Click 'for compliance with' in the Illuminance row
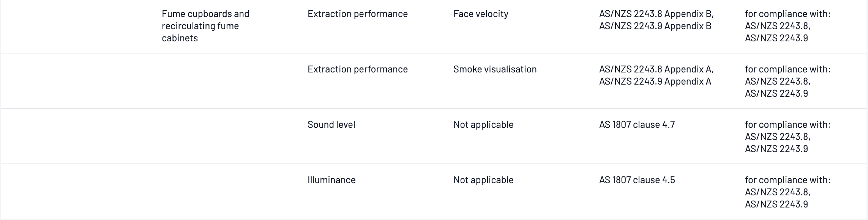Viewport: 868px width, 220px height. point(788,180)
